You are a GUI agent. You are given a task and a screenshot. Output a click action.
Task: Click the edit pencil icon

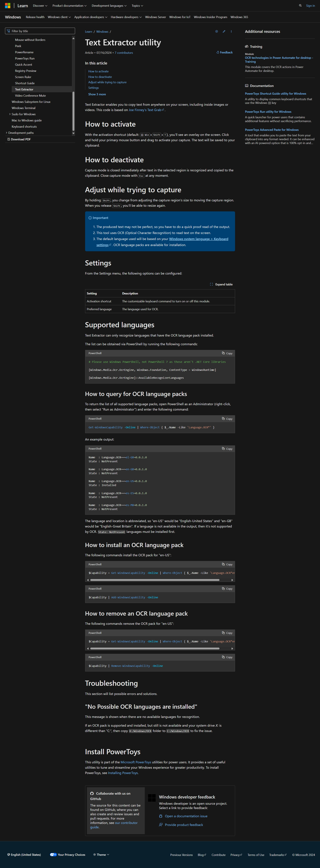(x=224, y=31)
